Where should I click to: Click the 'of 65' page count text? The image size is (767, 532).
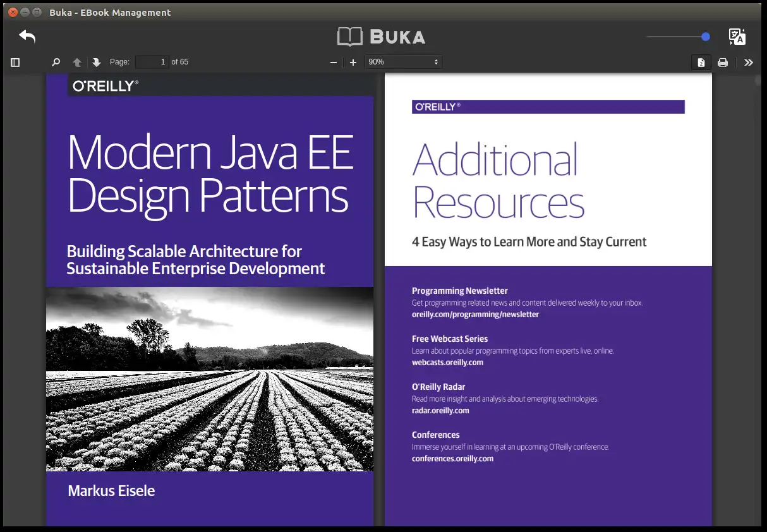pos(180,62)
